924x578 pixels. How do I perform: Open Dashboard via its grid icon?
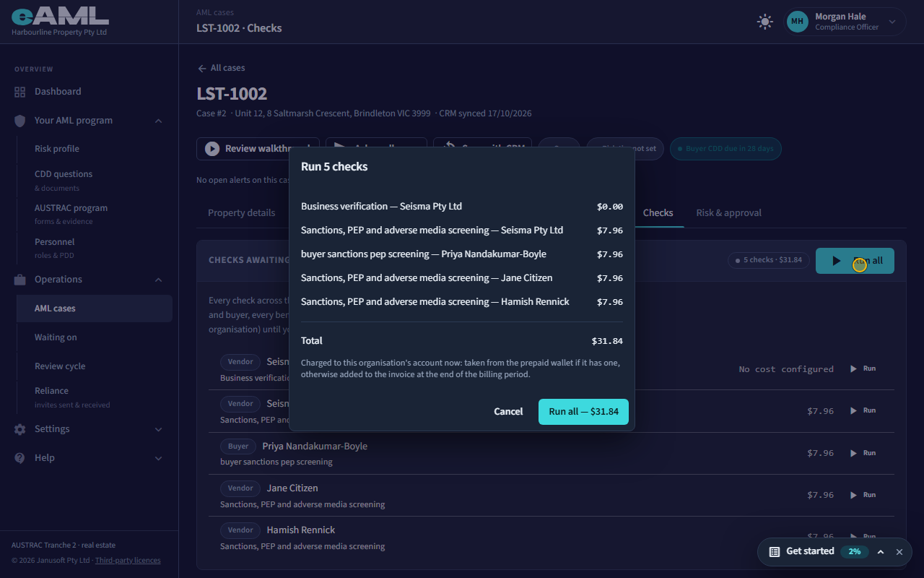point(19,92)
